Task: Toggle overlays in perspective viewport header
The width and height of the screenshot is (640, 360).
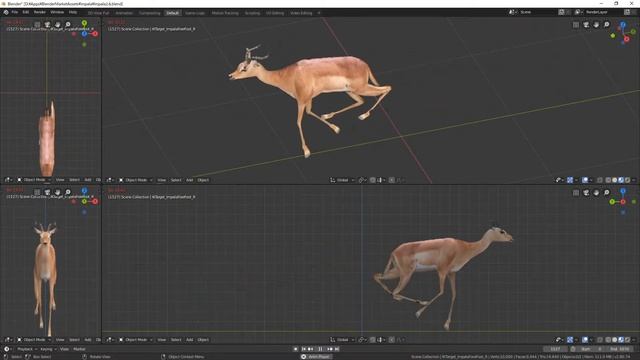Action: click(x=585, y=180)
